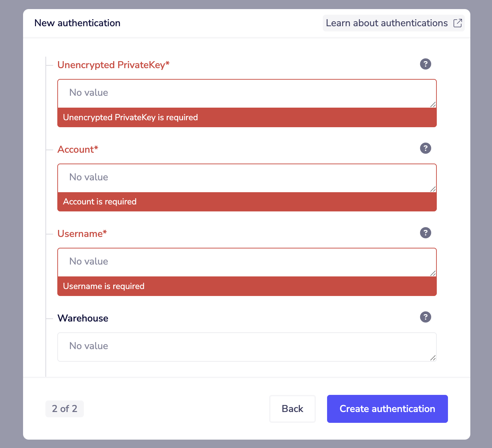The height and width of the screenshot is (448, 492).
Task: Open help for Unencrypted PrivateKey field
Action: 425,64
